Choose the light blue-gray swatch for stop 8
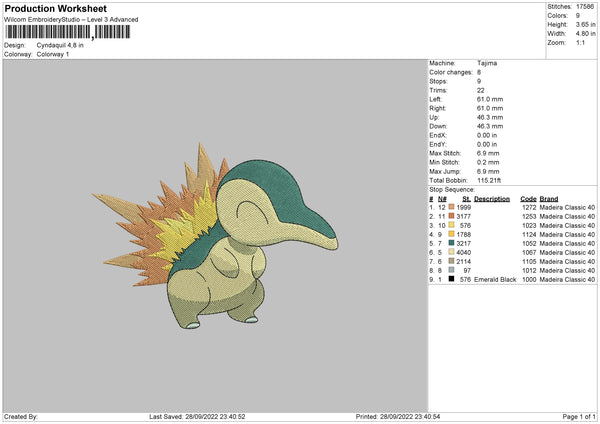Screen dimensions: 600x424 453,270
